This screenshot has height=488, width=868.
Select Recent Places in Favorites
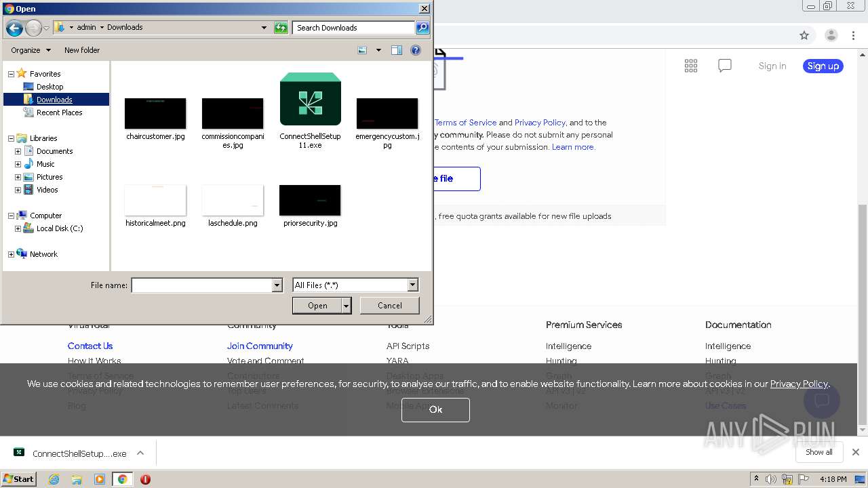[x=59, y=113]
